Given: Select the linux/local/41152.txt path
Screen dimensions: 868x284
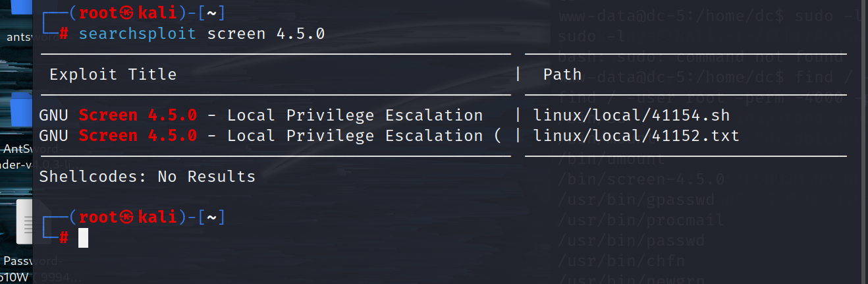Looking at the screenshot, I should (636, 136).
